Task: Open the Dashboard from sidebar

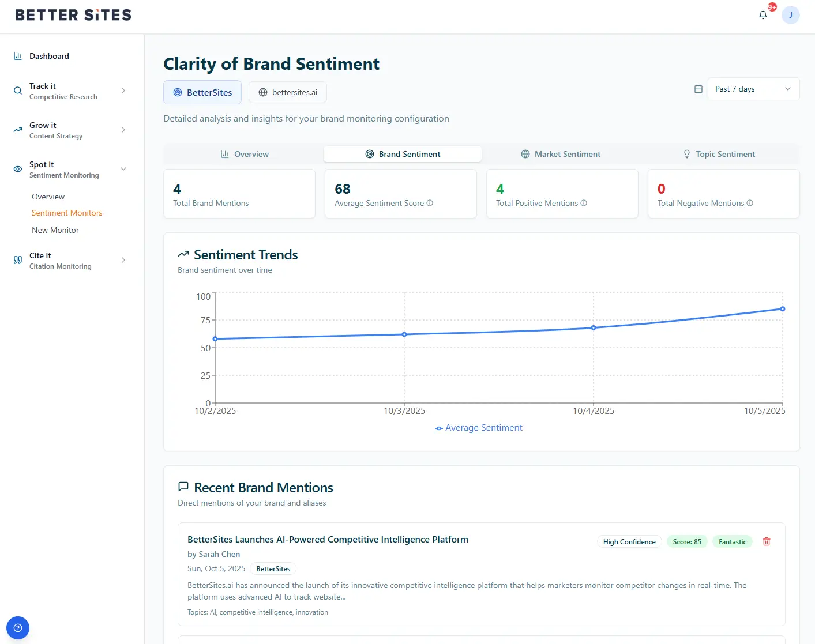Action: pos(49,56)
